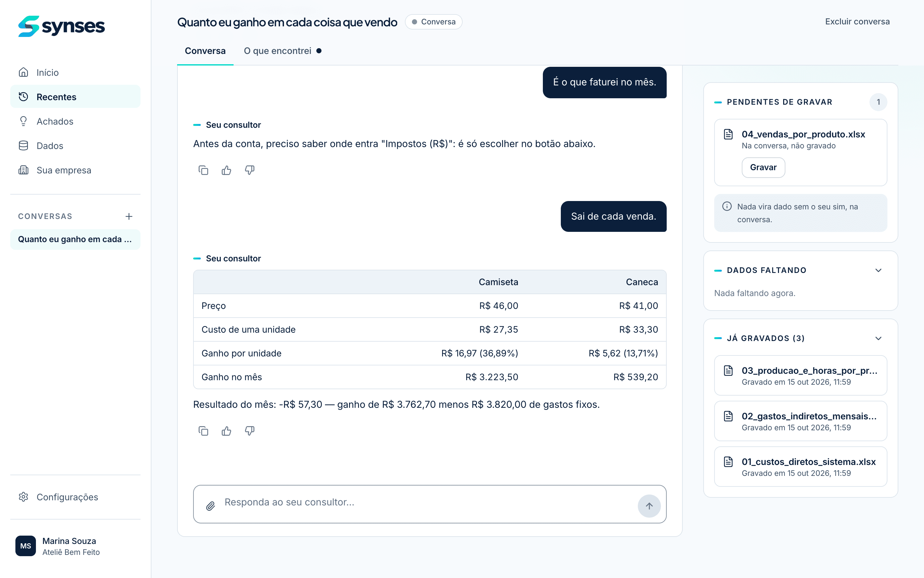Viewport: 924px width, 578px height.
Task: Open Configurações from the sidebar
Action: click(75, 496)
